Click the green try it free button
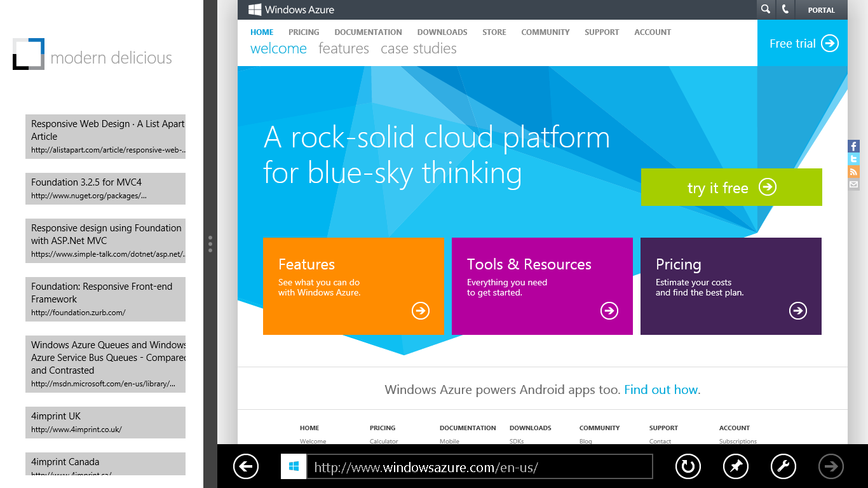 (x=731, y=187)
